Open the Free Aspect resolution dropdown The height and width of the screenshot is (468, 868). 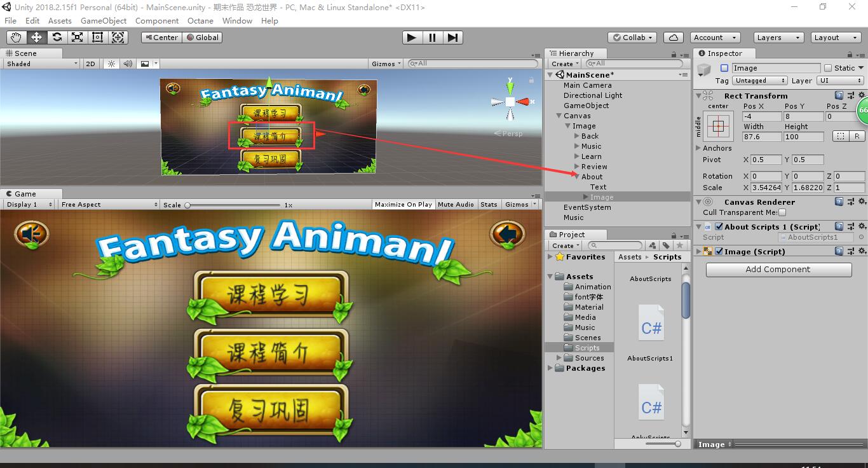108,204
